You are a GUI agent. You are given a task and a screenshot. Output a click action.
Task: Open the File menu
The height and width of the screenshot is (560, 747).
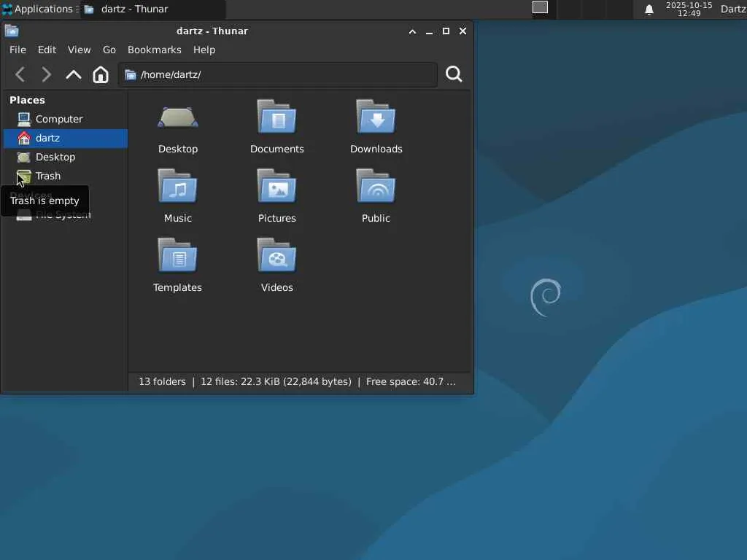(18, 50)
